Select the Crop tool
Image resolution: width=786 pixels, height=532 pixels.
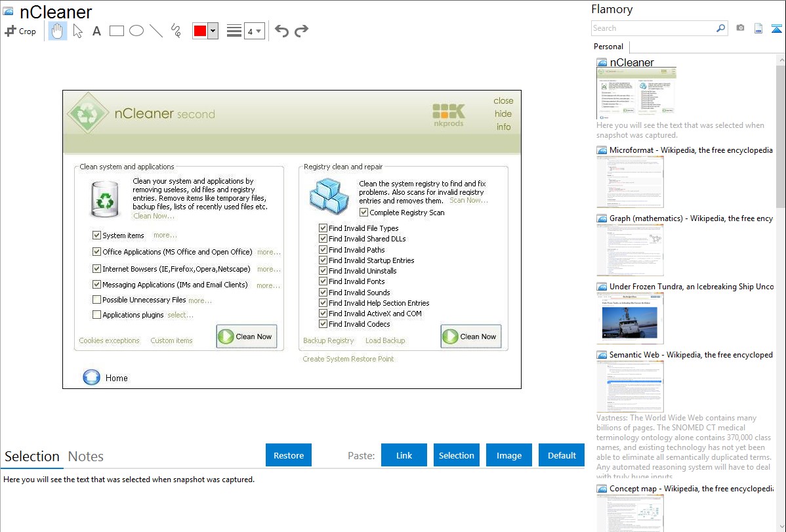click(20, 31)
